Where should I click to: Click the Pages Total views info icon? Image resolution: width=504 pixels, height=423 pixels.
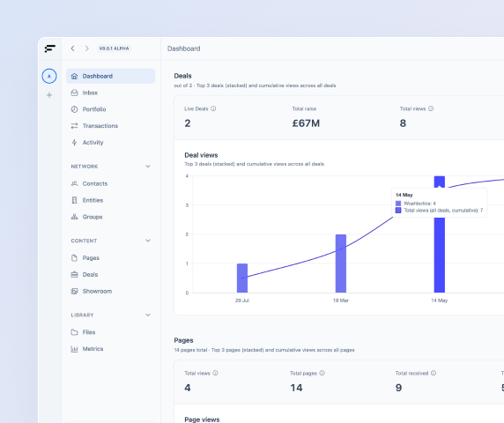tap(215, 373)
